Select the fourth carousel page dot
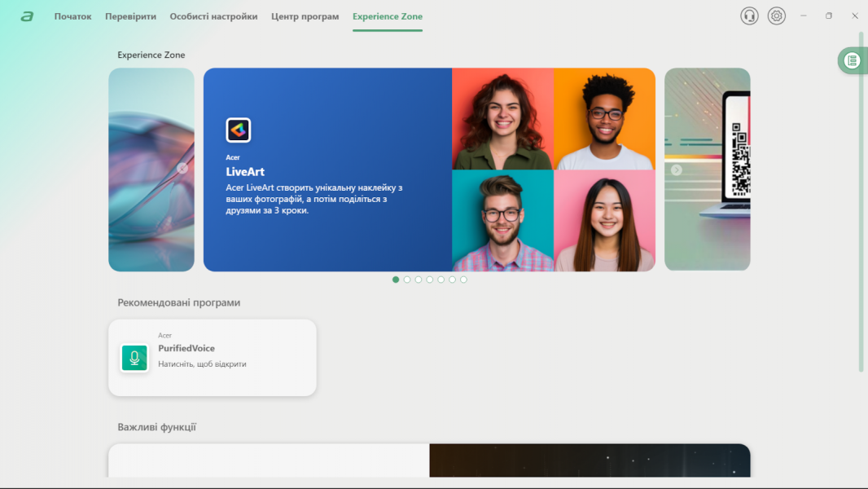868x489 pixels. [x=430, y=280]
